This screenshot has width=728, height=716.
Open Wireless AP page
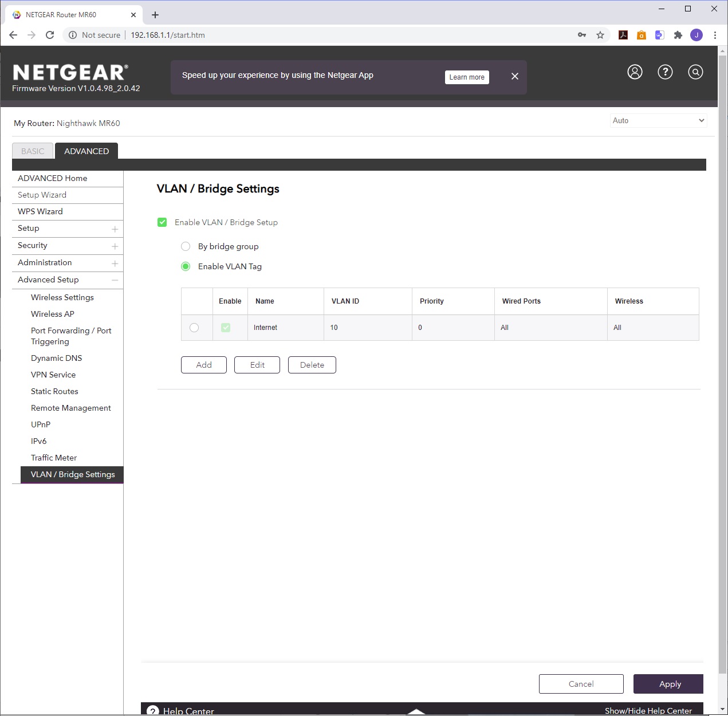pos(53,314)
